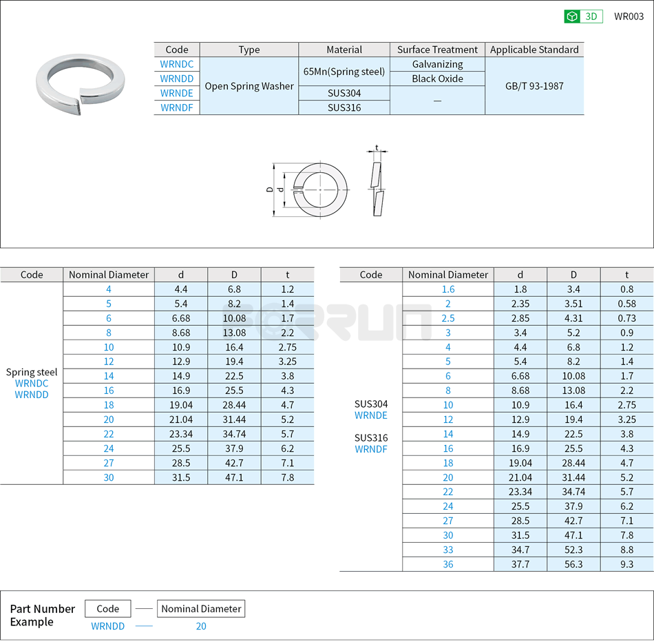Open the WRNDF SUS316 washer code

176,107
